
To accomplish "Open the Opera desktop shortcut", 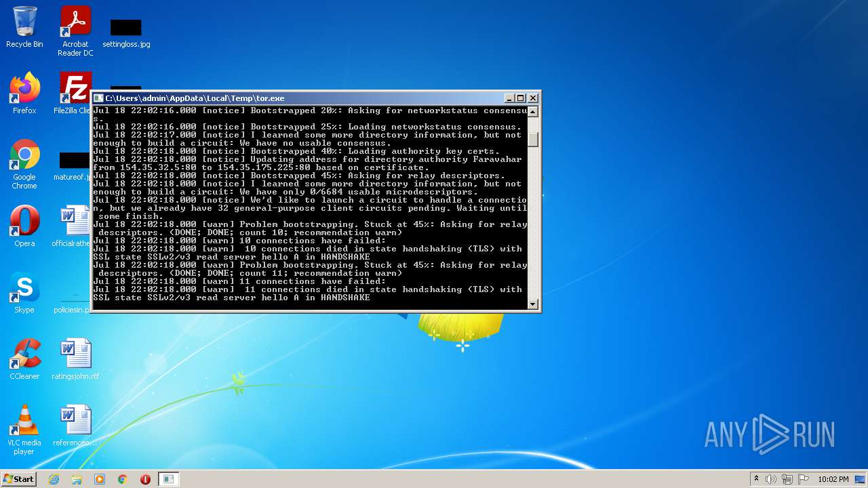I will tap(24, 226).
